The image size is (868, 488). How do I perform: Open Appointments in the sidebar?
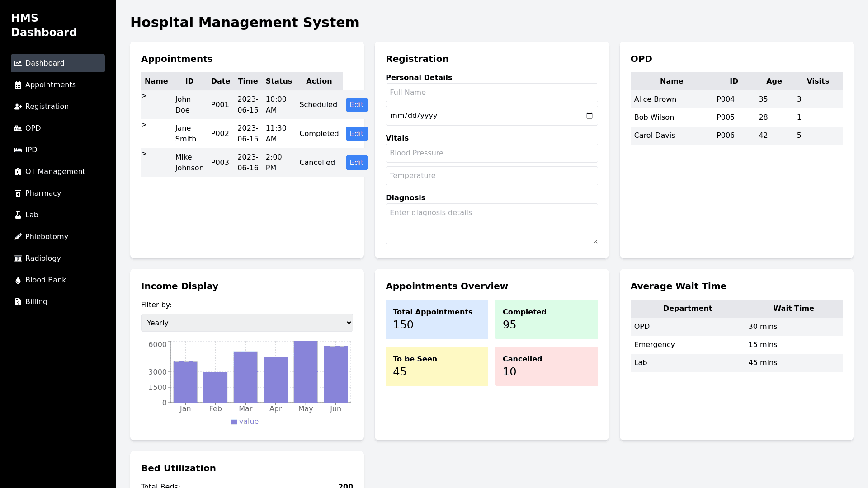51,85
